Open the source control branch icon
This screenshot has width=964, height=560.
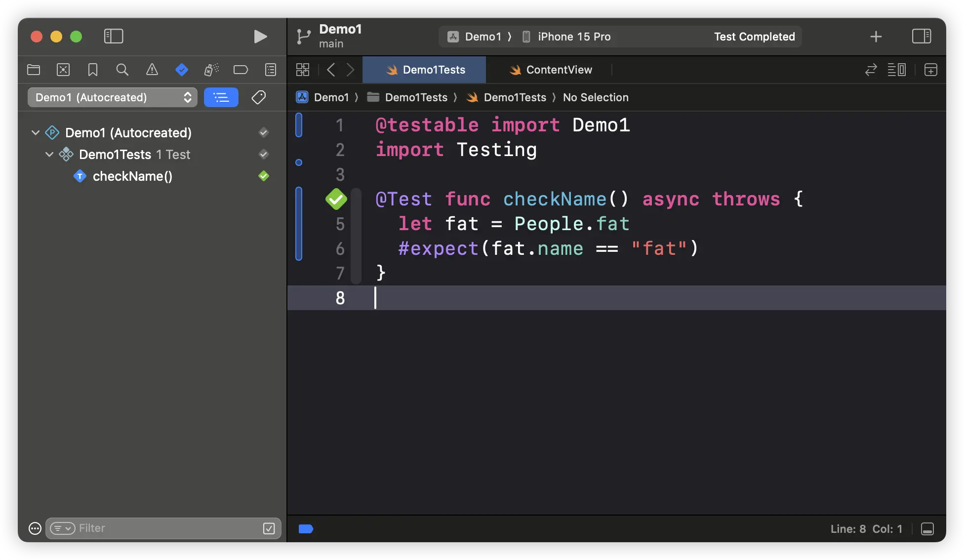(304, 37)
